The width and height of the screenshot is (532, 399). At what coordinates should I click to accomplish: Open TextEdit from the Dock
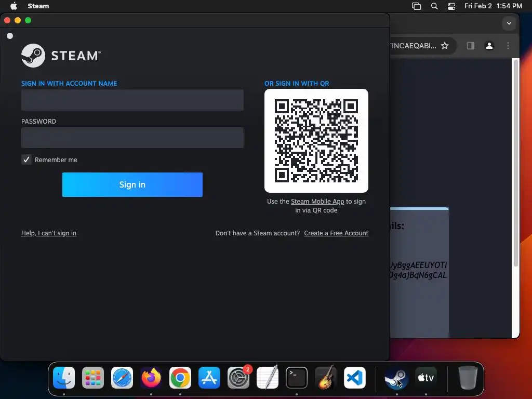pyautogui.click(x=268, y=378)
